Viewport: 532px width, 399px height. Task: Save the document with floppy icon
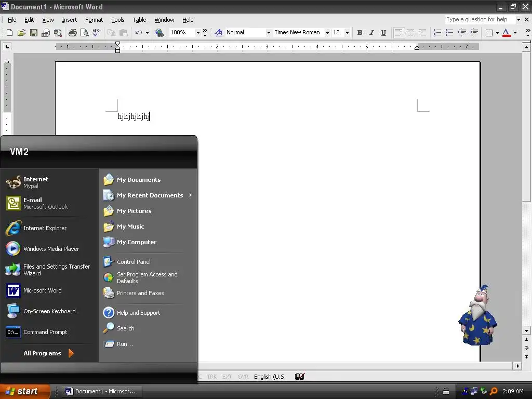34,33
